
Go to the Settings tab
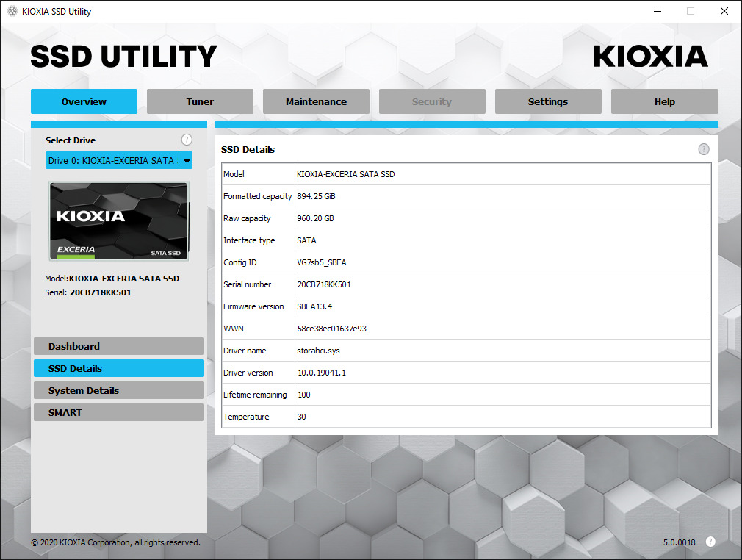547,101
